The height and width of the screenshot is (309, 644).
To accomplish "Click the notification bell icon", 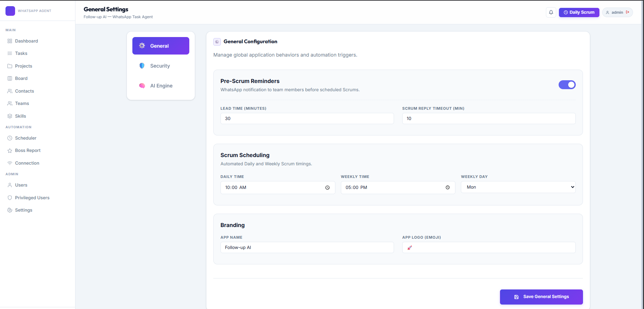I will (551, 12).
